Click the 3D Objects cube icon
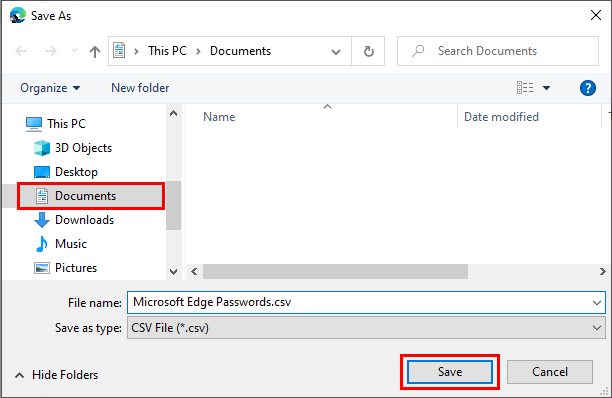The height and width of the screenshot is (398, 612). (x=42, y=148)
